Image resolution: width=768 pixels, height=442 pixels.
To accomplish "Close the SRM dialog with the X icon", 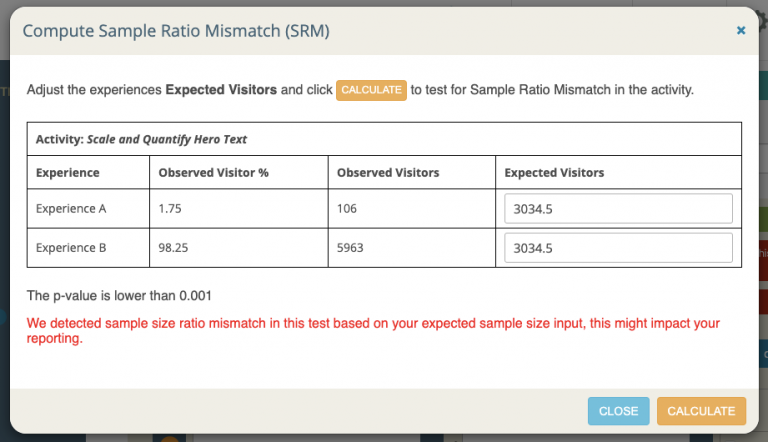I will click(741, 30).
